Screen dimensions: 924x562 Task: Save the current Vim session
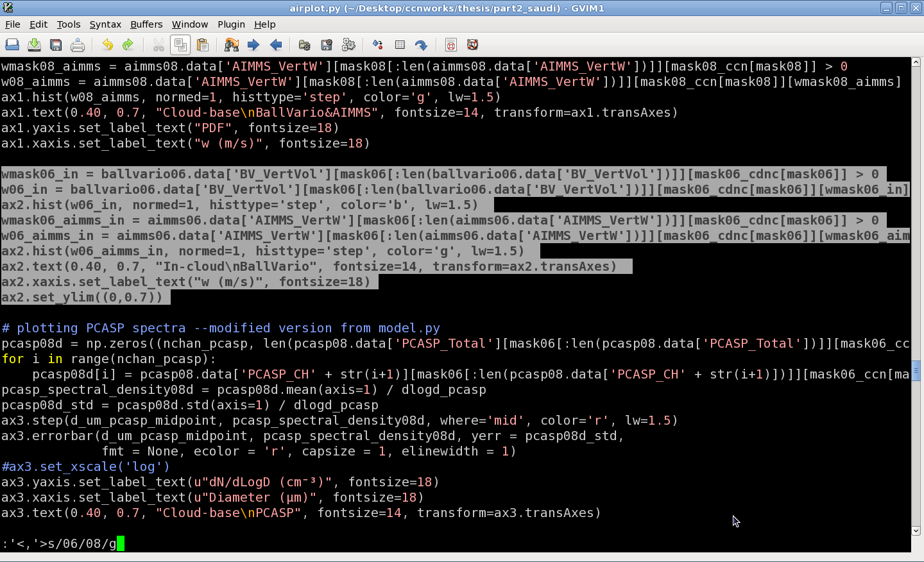click(326, 44)
